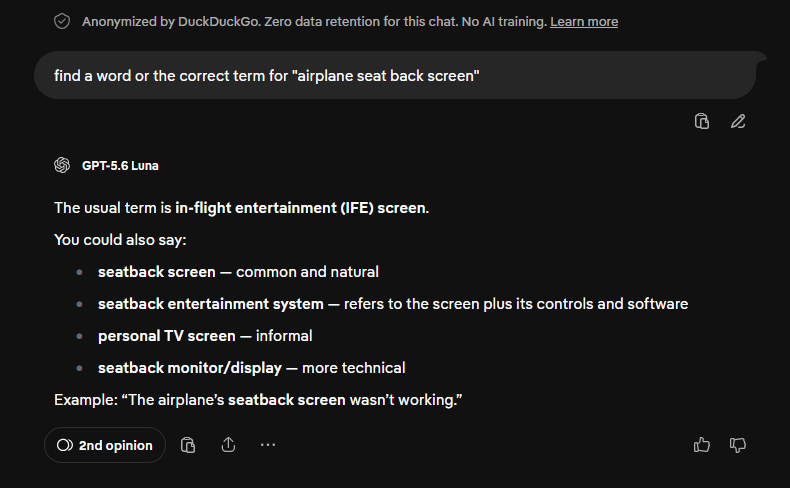Give the response a thumbs up
790x488 pixels.
click(x=702, y=445)
